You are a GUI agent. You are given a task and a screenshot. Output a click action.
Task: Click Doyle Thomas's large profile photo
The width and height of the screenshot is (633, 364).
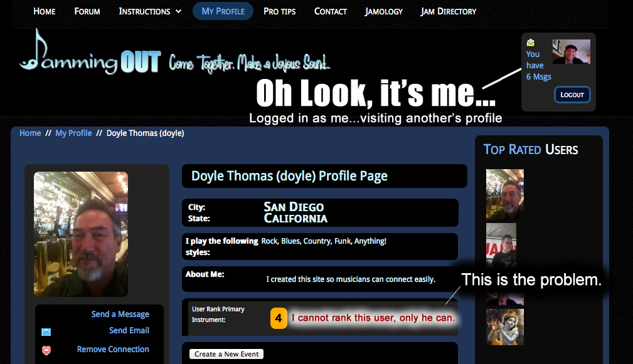click(81, 234)
